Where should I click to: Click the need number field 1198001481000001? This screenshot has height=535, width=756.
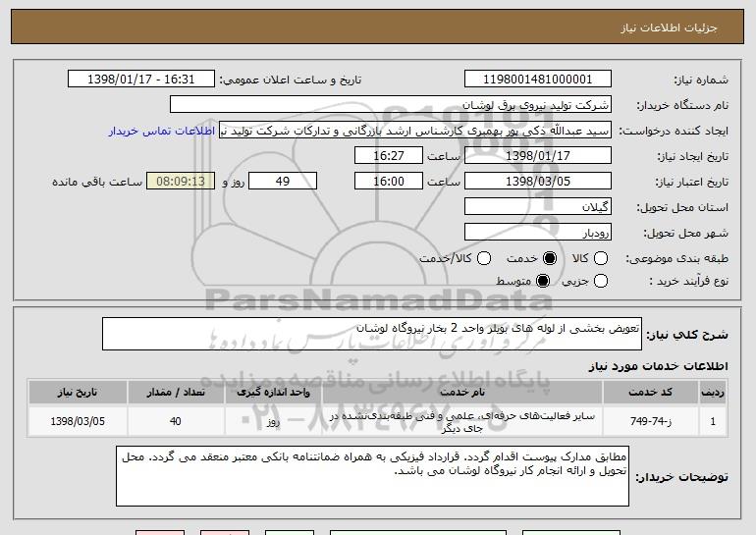[x=538, y=80]
